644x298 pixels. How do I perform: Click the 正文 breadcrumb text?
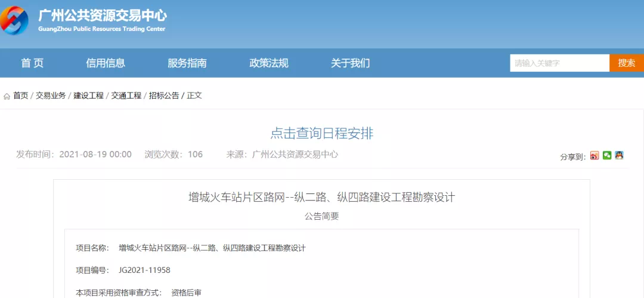click(194, 96)
